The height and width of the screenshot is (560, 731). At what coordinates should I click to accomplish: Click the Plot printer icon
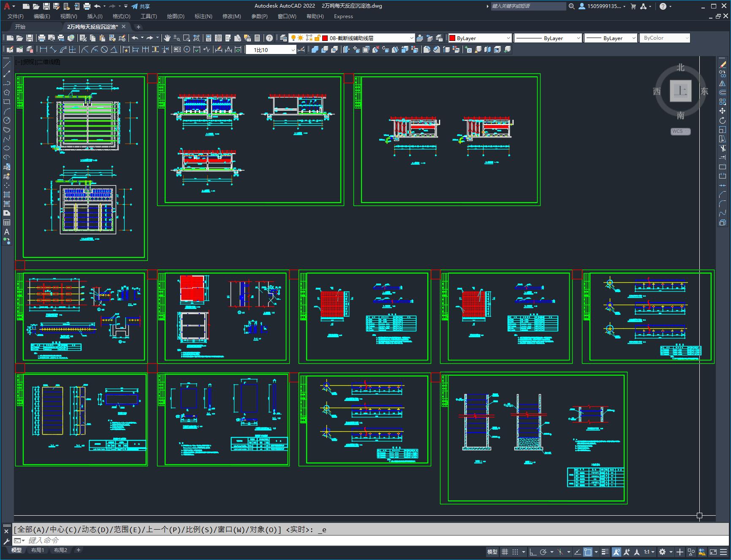[x=42, y=38]
